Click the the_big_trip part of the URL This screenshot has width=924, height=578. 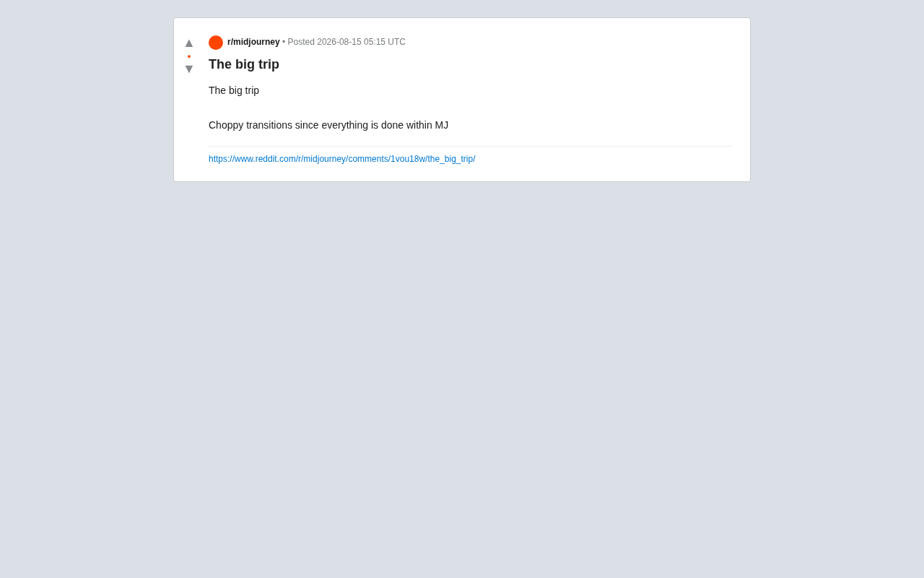tap(450, 159)
